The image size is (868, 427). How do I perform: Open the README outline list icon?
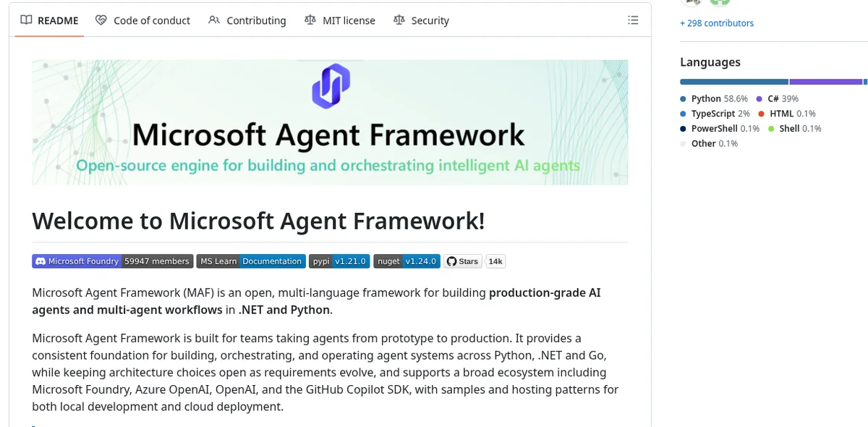633,20
